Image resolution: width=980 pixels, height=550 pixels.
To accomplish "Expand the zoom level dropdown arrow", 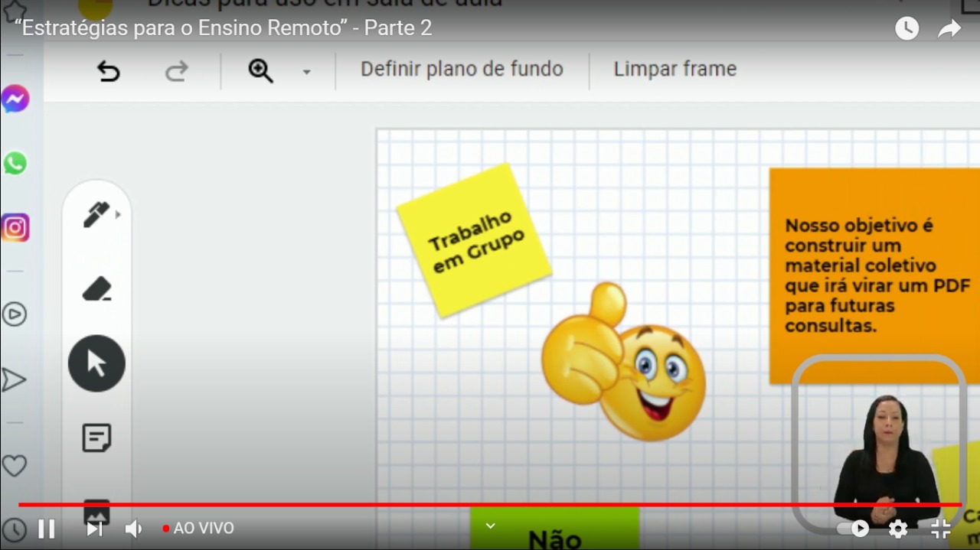I will (x=306, y=72).
